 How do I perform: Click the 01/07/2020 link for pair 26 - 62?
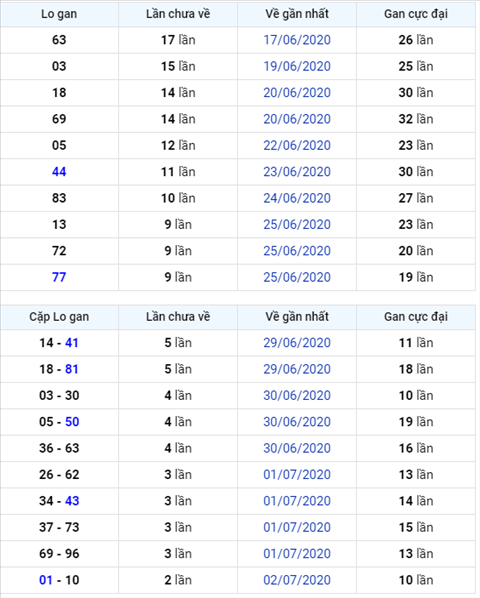(297, 474)
